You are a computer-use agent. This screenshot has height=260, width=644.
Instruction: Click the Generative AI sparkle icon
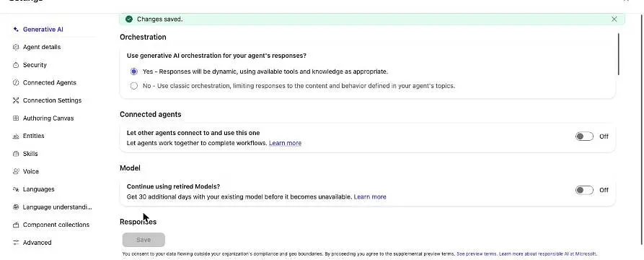[16, 29]
